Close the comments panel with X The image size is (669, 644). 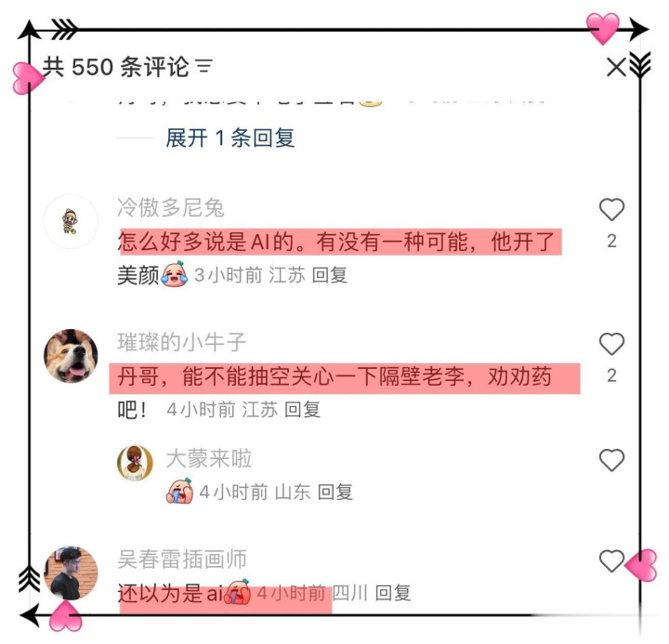[616, 67]
